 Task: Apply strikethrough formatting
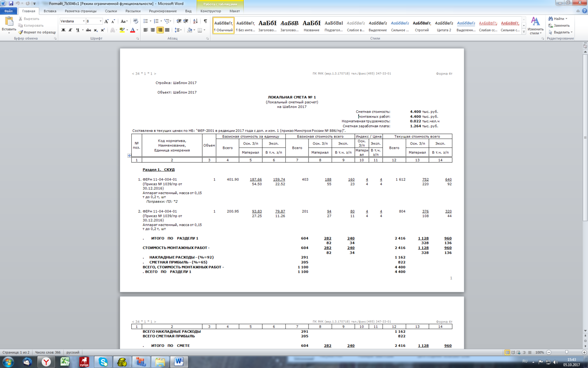(x=88, y=30)
